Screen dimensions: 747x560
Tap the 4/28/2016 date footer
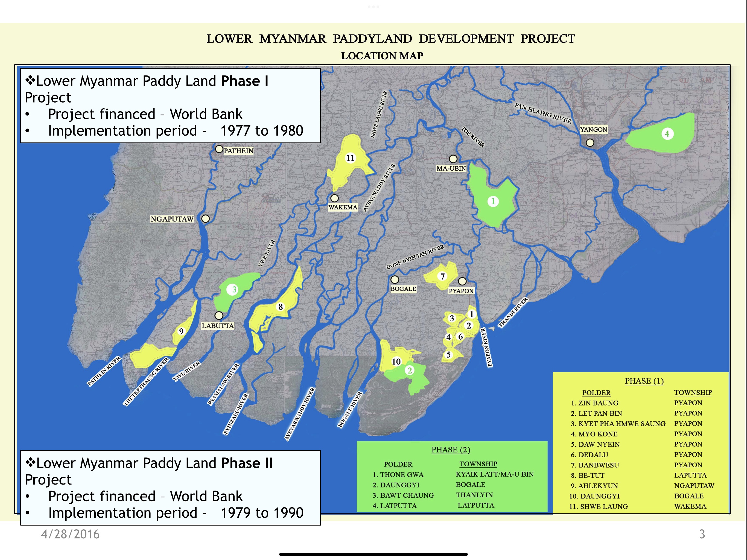pyautogui.click(x=70, y=534)
